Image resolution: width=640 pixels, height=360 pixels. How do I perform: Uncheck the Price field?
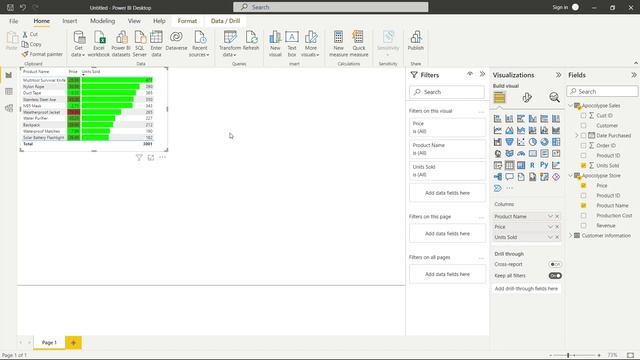pos(583,186)
